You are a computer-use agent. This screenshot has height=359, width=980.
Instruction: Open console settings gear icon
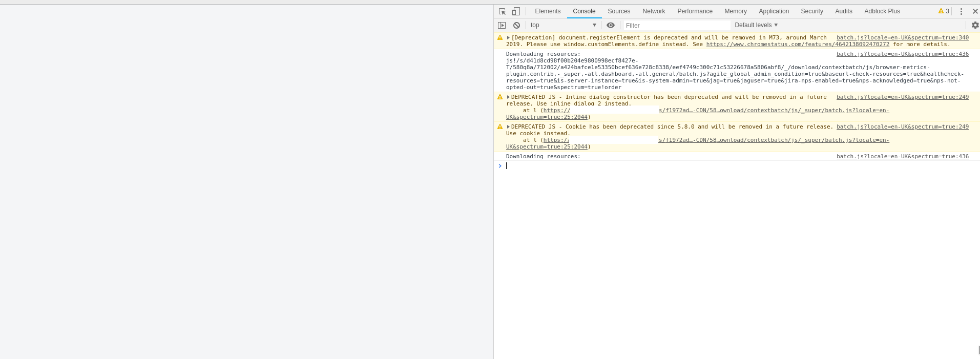[975, 25]
